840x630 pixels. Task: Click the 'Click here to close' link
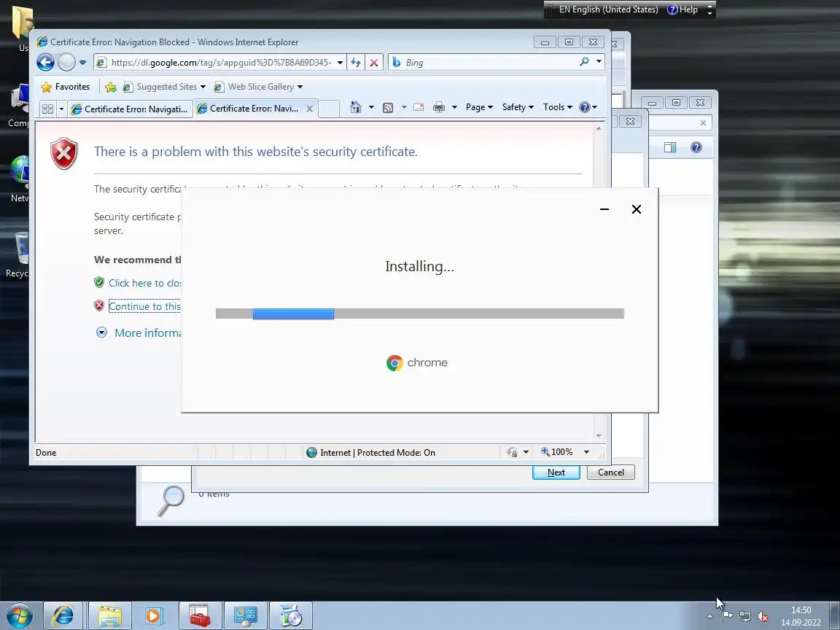click(144, 283)
